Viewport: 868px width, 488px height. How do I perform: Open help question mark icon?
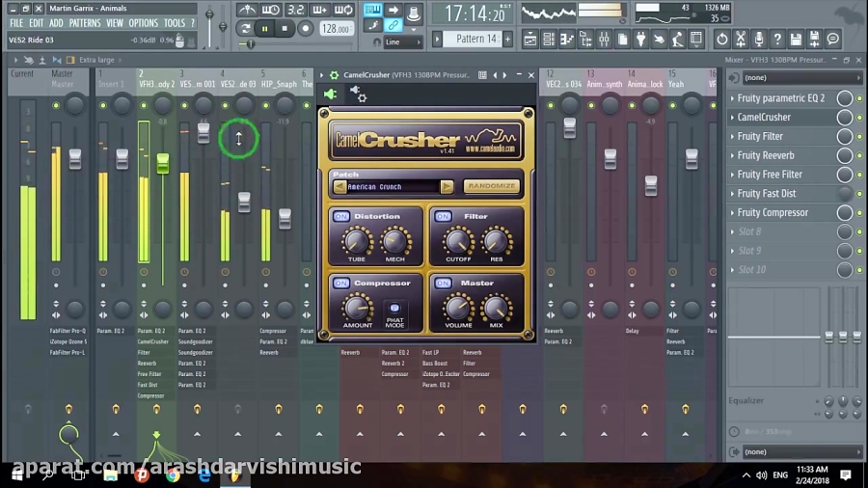pyautogui.click(x=777, y=40)
